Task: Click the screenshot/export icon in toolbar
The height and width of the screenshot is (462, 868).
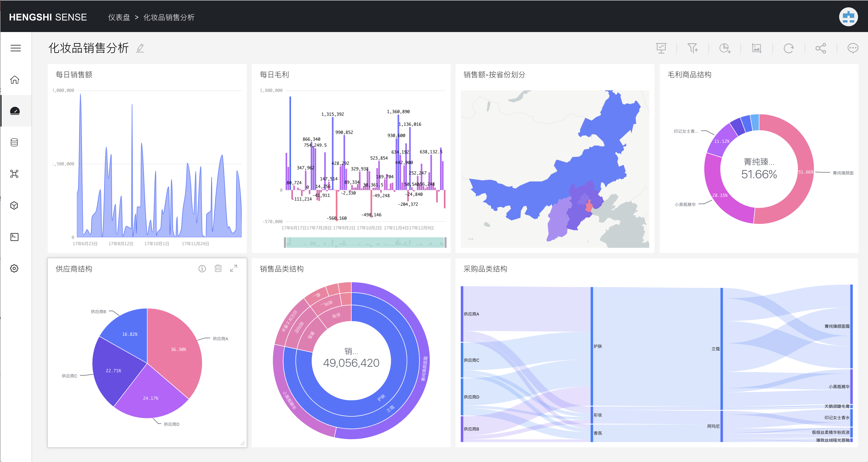Action: [x=757, y=48]
